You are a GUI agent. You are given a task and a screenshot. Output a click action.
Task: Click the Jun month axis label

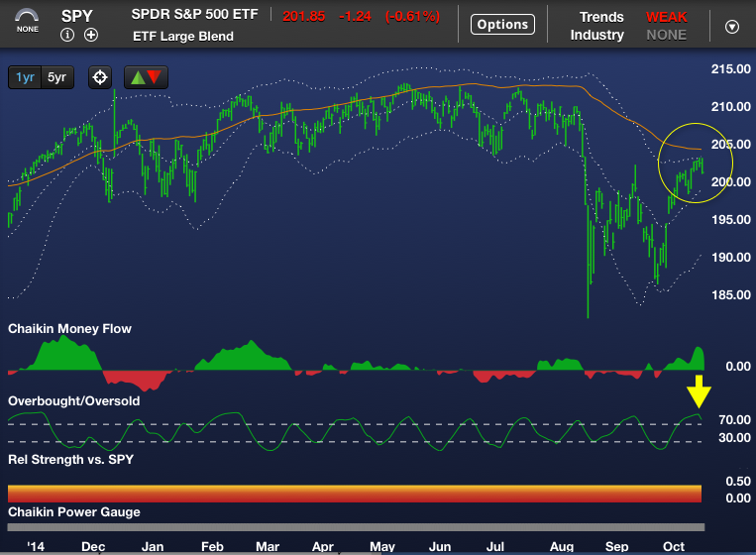[440, 547]
